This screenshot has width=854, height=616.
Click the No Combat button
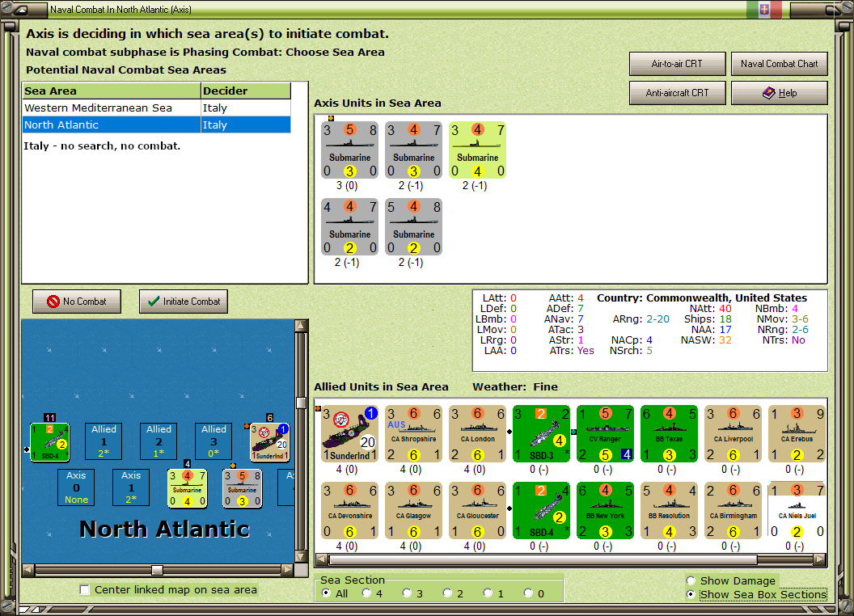(x=77, y=302)
